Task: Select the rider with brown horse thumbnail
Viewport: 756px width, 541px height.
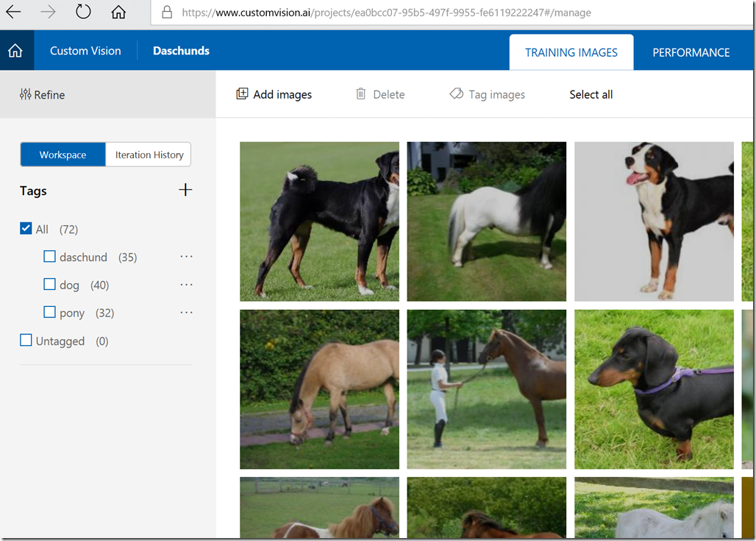Action: [x=487, y=389]
